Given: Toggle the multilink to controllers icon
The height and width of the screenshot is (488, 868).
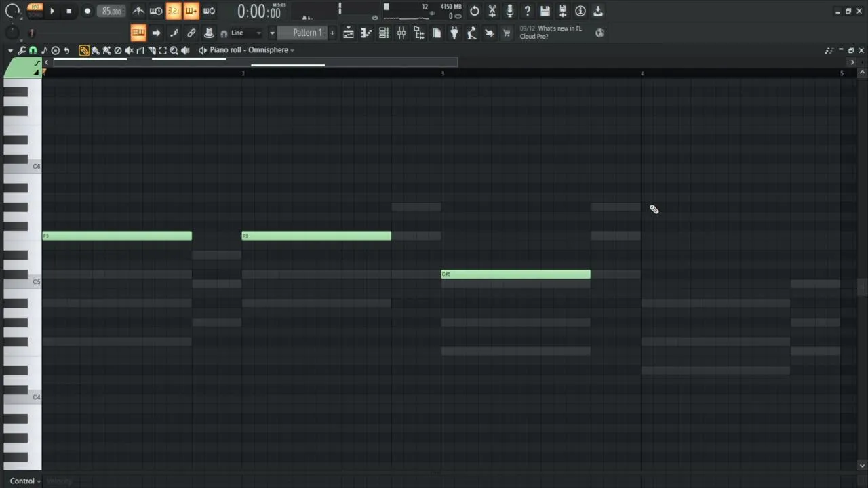Looking at the screenshot, I should [x=191, y=33].
